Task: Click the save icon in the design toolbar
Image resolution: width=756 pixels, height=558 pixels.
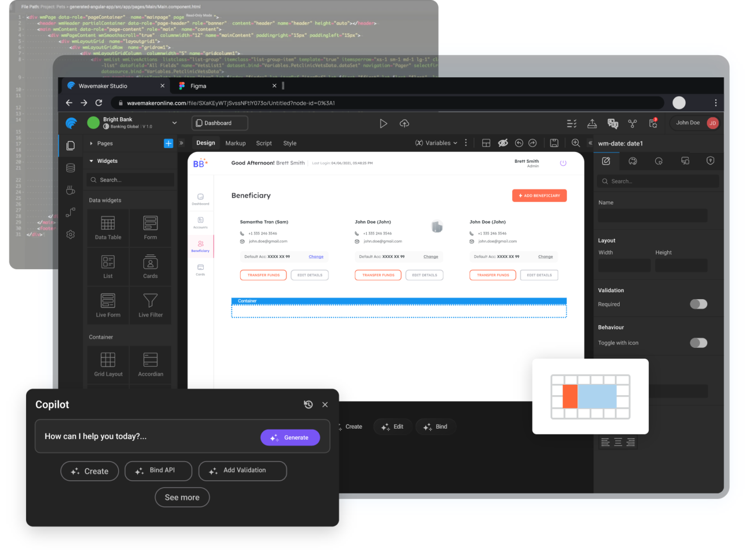Action: 554,143
